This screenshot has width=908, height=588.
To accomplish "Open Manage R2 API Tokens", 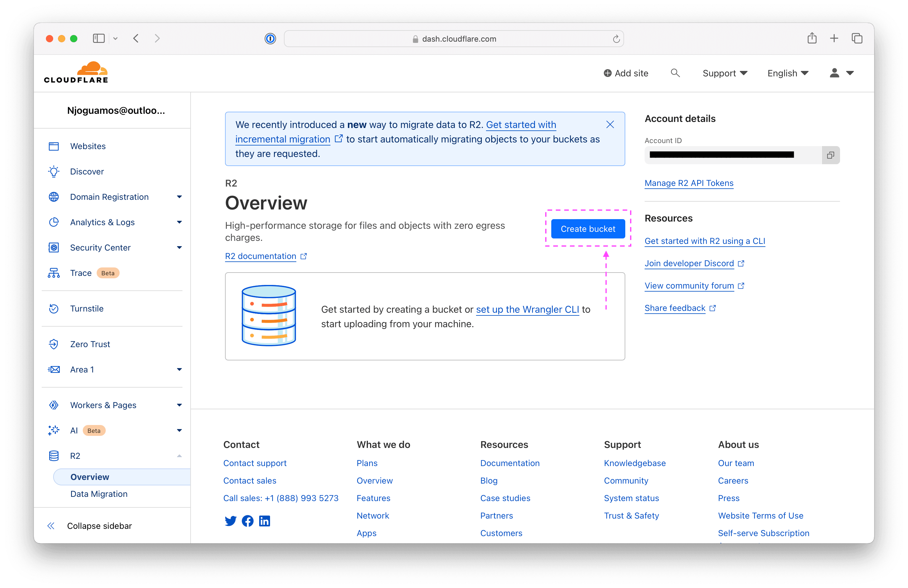I will pyautogui.click(x=689, y=183).
